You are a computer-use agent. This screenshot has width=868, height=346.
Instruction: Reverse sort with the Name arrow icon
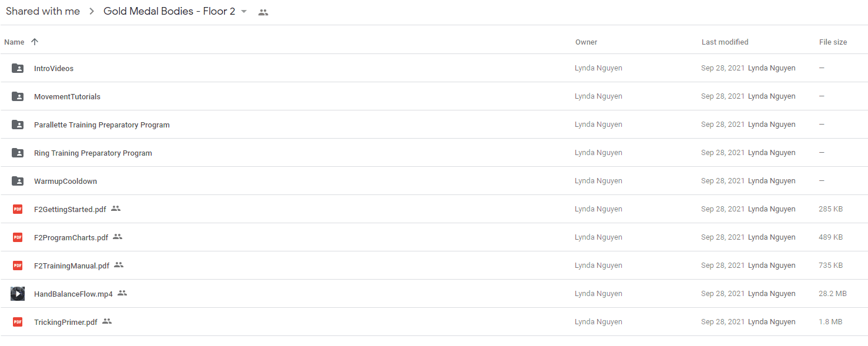click(x=35, y=42)
